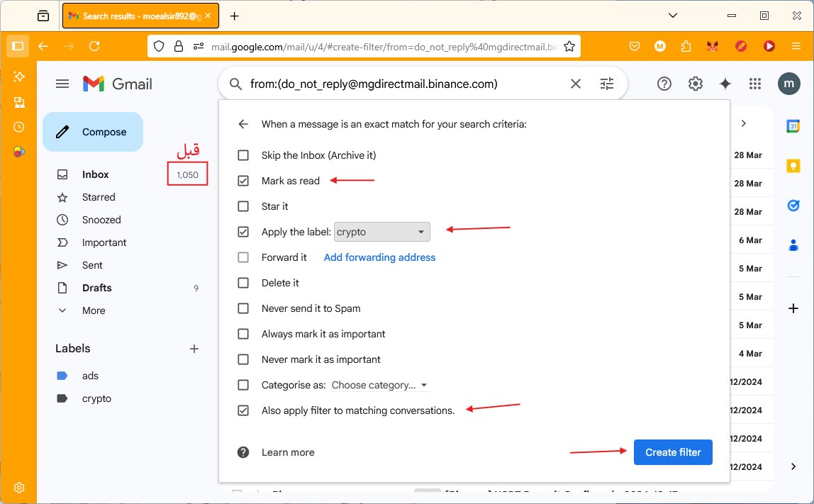Screen dimensions: 814x504
Task: List all browser tabs dropdown arrow
Action: (x=673, y=16)
